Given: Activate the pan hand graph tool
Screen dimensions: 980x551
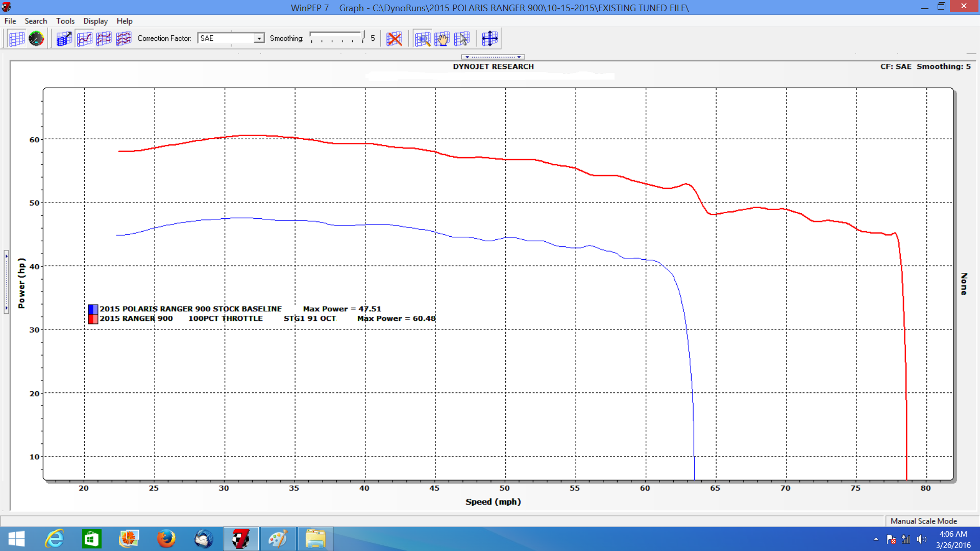Looking at the screenshot, I should [x=442, y=39].
